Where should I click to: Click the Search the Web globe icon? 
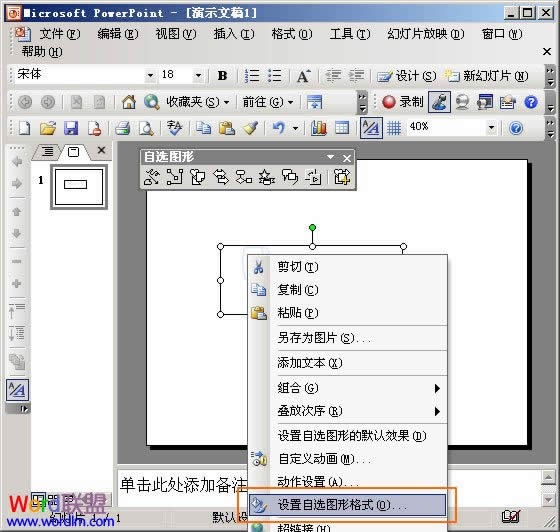coord(151,102)
